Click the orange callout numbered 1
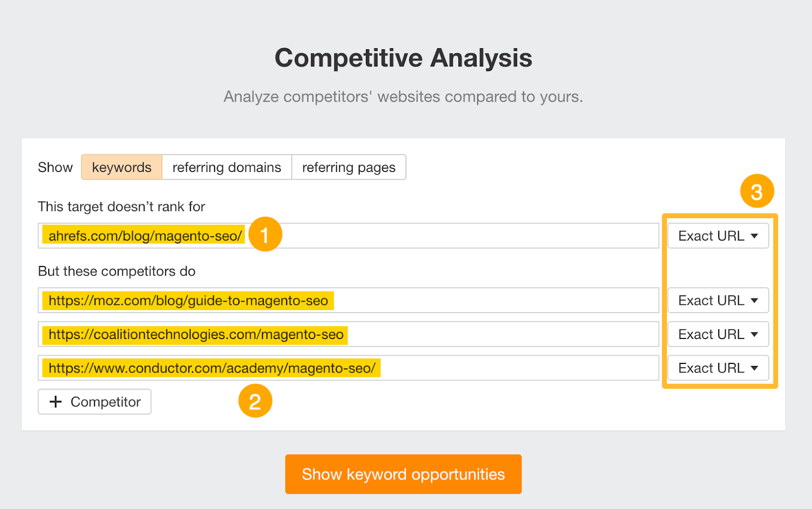The width and height of the screenshot is (812, 509). click(x=265, y=234)
